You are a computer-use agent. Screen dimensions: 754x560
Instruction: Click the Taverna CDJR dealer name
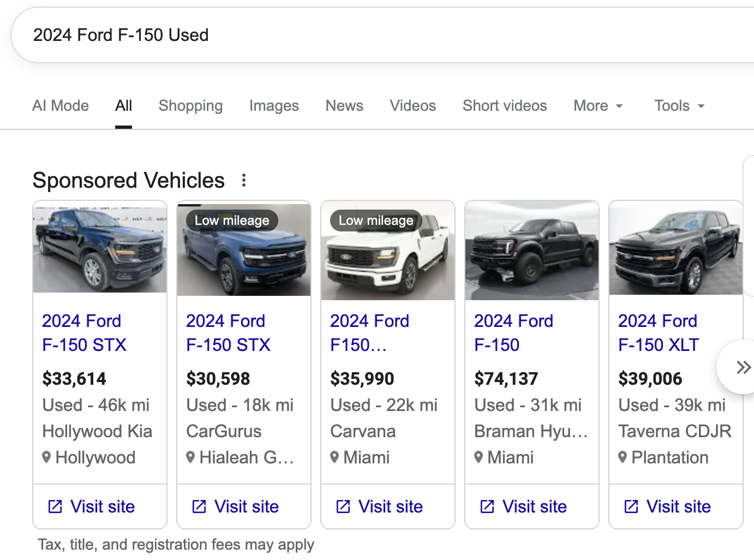(x=675, y=431)
